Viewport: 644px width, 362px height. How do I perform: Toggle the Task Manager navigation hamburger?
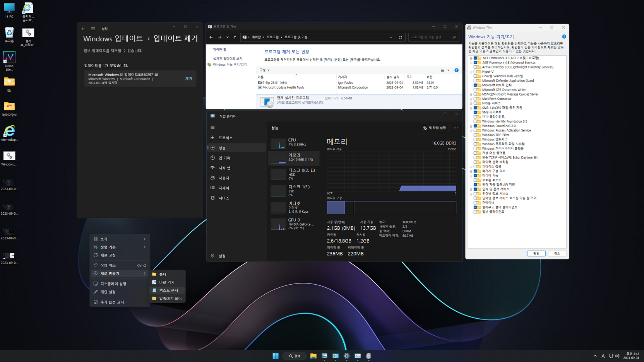[212, 128]
